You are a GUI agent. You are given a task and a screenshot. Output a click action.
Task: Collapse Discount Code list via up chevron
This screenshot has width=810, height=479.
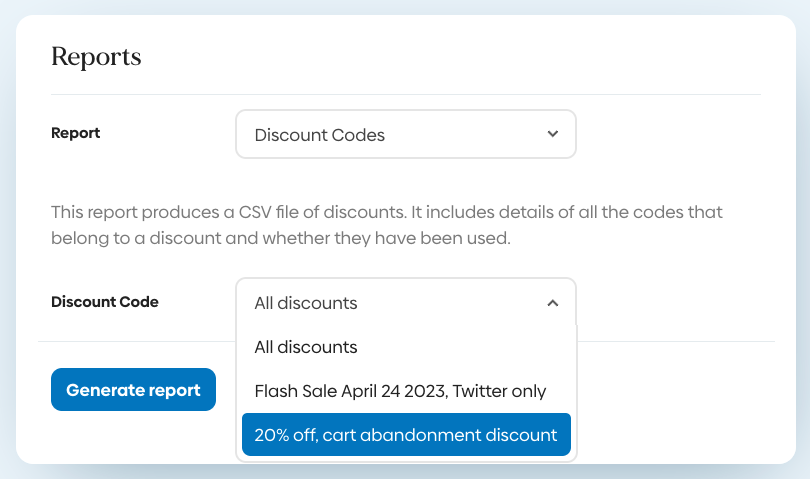[x=553, y=303]
